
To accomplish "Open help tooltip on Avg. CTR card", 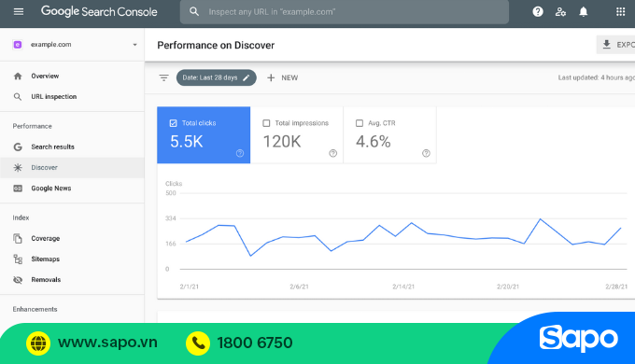I will pyautogui.click(x=426, y=153).
